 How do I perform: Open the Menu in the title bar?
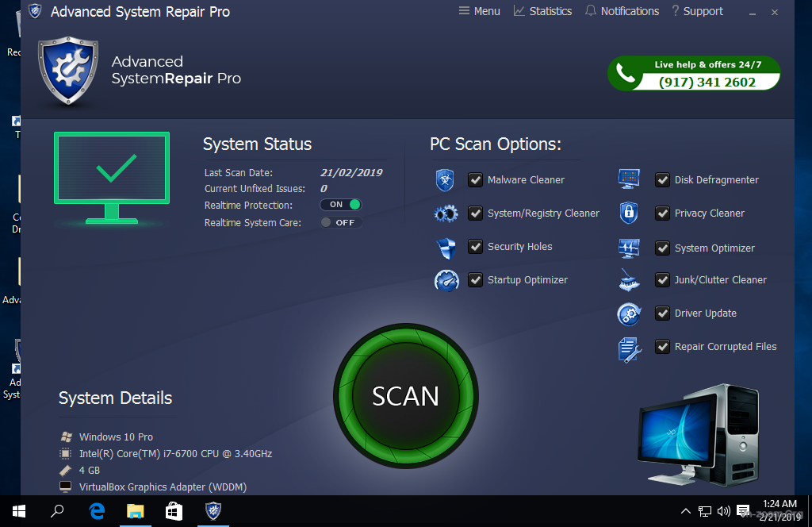tap(479, 11)
